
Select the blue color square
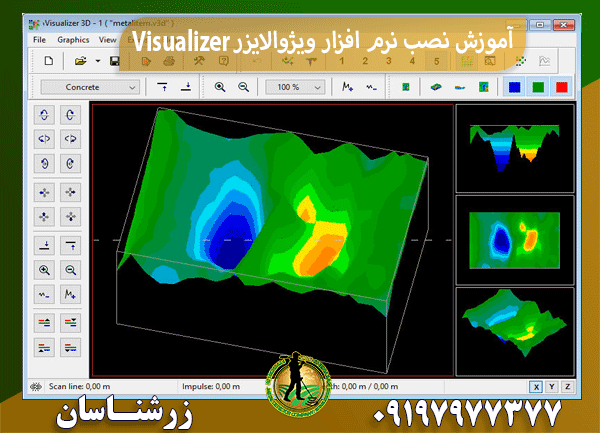tap(514, 87)
